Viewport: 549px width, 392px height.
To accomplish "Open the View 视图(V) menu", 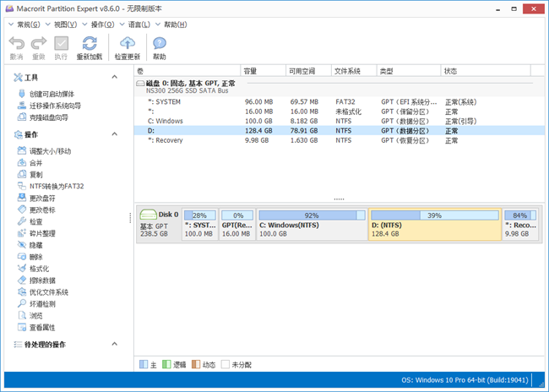I will 62,24.
